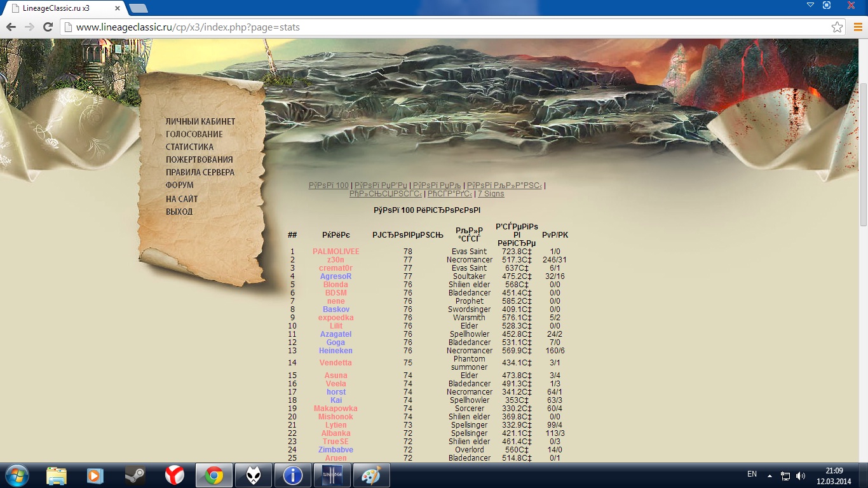Screen dimensions: 868x488
Task: Click player name PALMOLIVEE
Action: click(336, 252)
